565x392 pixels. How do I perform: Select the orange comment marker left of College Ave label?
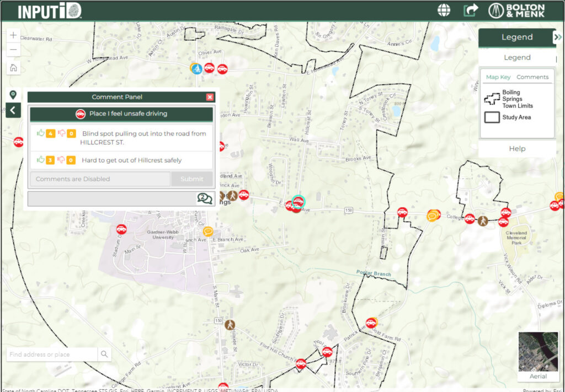[x=432, y=216]
